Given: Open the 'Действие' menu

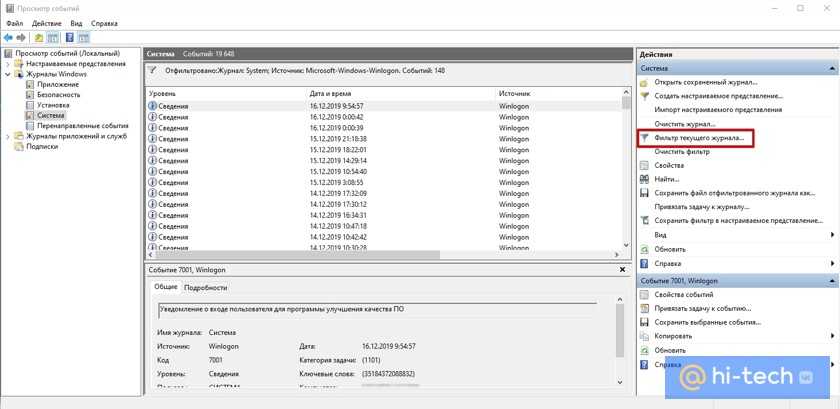Looking at the screenshot, I should pyautogui.click(x=47, y=22).
